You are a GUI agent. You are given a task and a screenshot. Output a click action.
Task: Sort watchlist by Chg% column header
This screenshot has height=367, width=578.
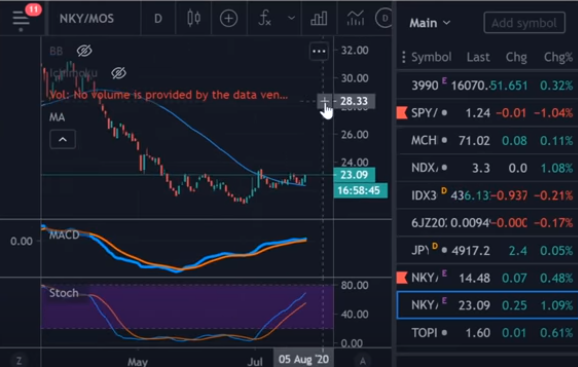pyautogui.click(x=558, y=57)
